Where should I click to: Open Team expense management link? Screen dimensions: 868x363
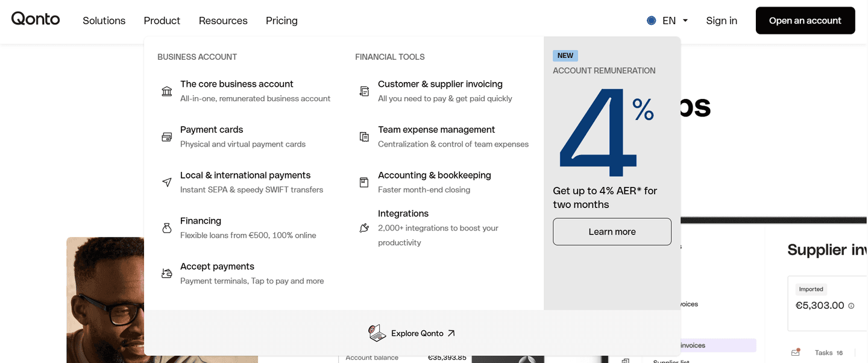[x=436, y=130]
